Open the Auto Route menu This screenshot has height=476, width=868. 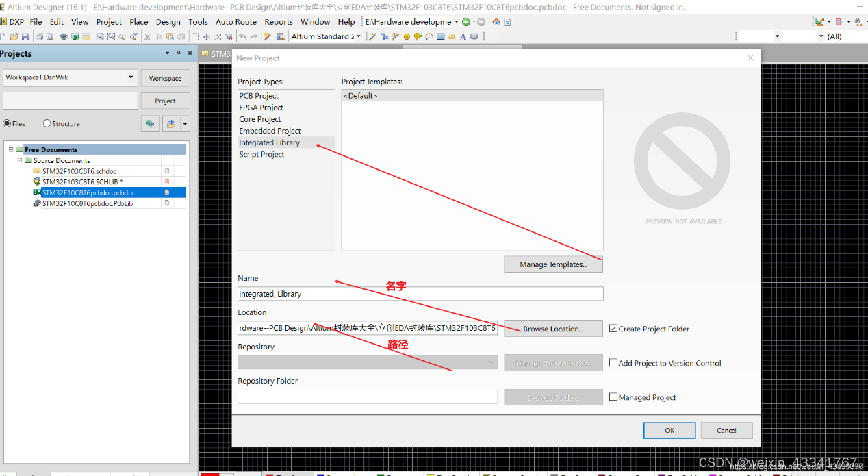point(236,22)
